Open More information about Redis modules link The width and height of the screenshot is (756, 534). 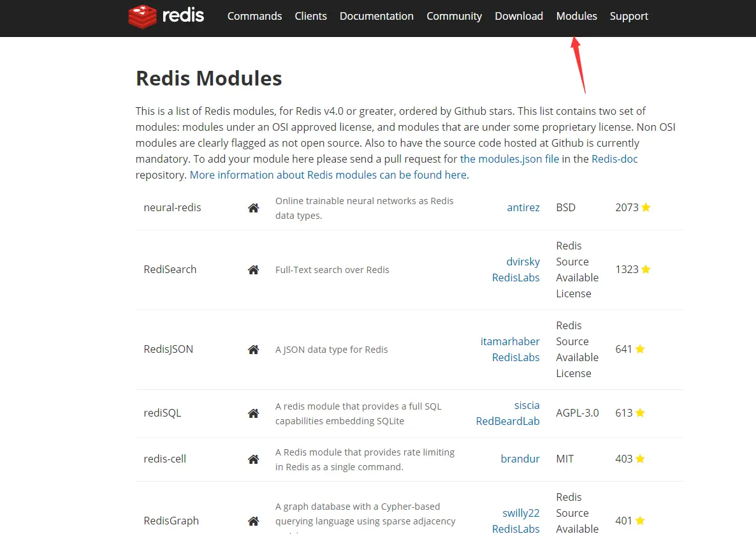(x=328, y=175)
